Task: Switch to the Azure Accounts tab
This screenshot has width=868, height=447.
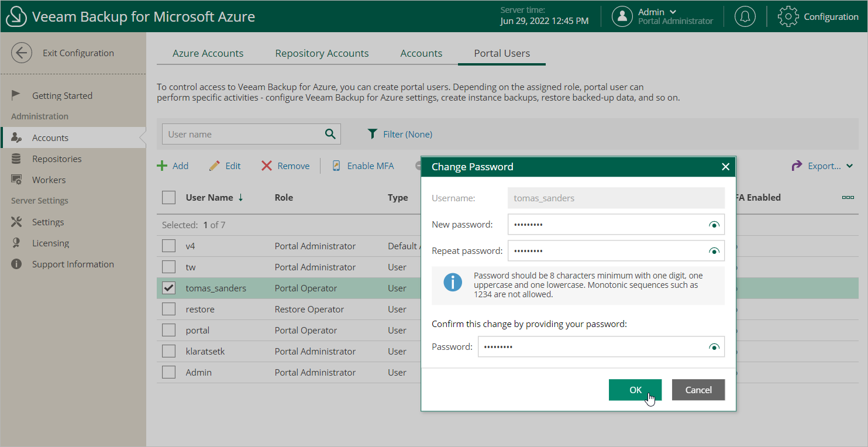Action: (x=208, y=53)
